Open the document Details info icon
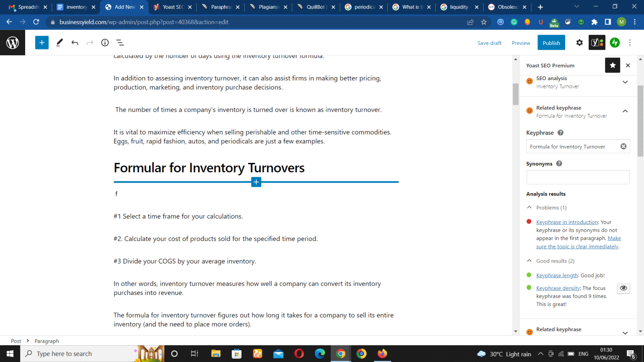The image size is (644, 362). click(x=105, y=43)
